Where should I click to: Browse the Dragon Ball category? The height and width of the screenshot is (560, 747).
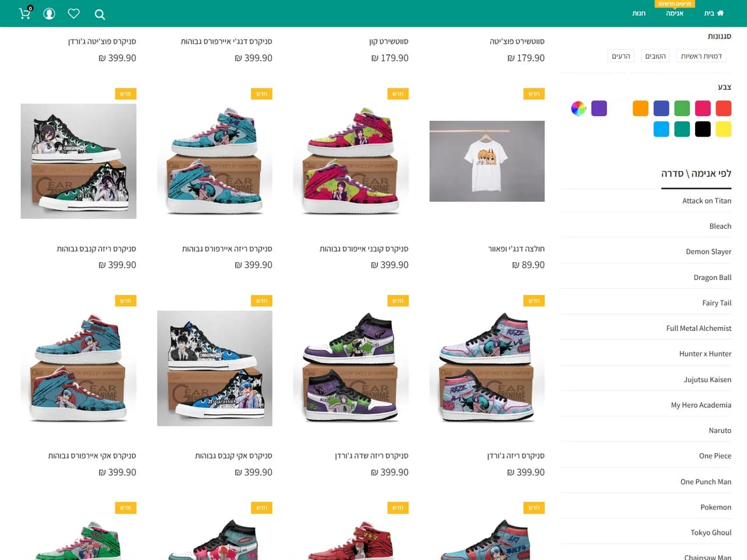(x=713, y=277)
